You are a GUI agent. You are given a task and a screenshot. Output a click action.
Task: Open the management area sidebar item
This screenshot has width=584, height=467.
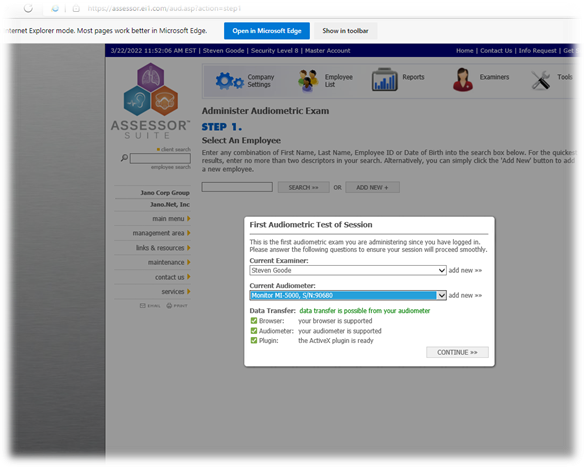(158, 233)
